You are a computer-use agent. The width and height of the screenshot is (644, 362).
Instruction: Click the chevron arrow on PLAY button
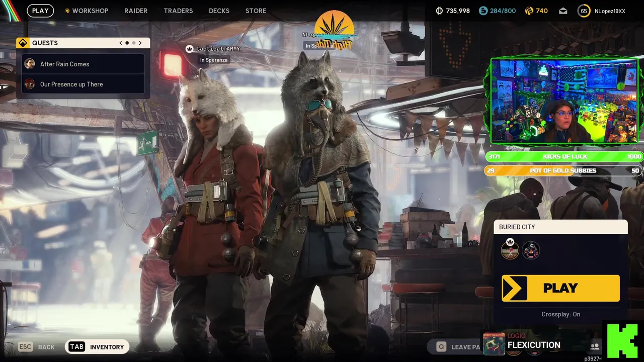[514, 288]
